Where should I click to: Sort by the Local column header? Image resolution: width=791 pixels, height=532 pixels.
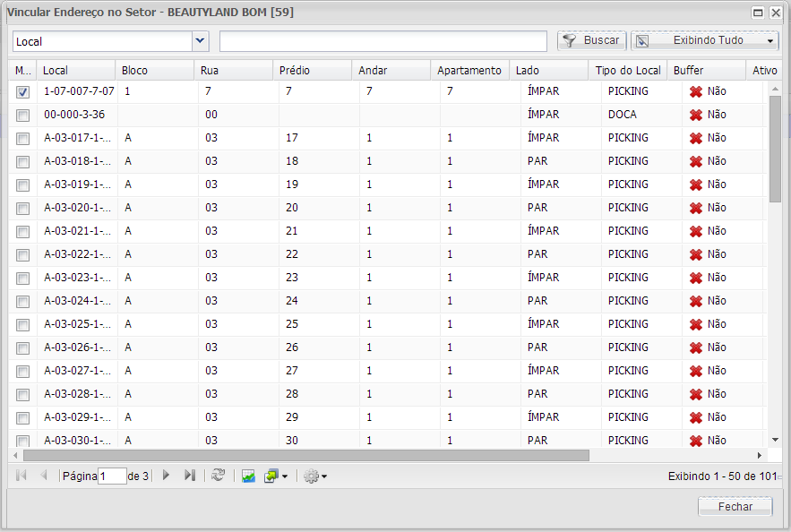(75, 70)
